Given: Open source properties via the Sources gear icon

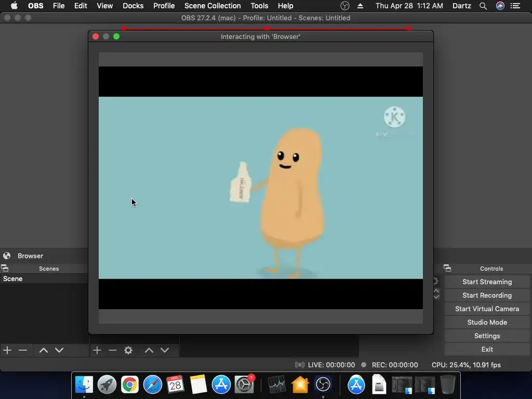Looking at the screenshot, I should pos(128,350).
